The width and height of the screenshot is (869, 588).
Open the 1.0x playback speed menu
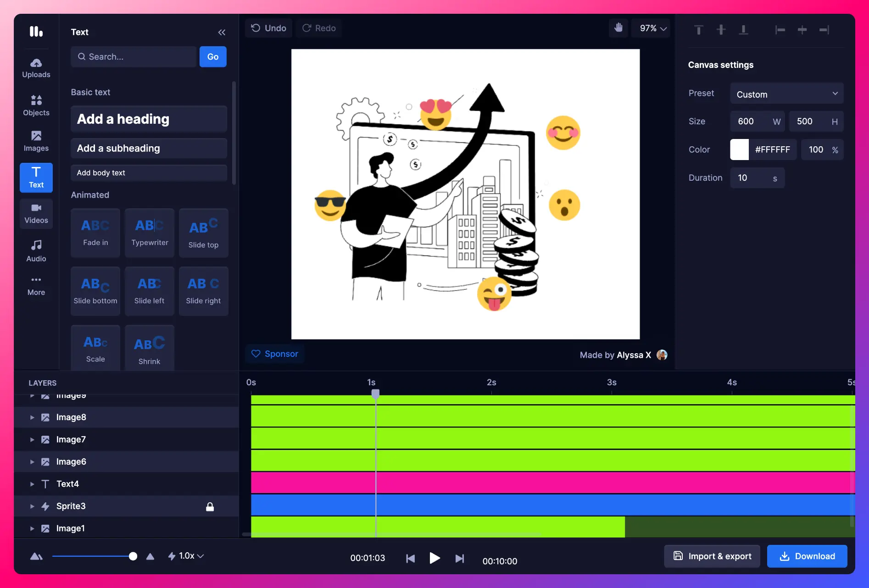186,556
